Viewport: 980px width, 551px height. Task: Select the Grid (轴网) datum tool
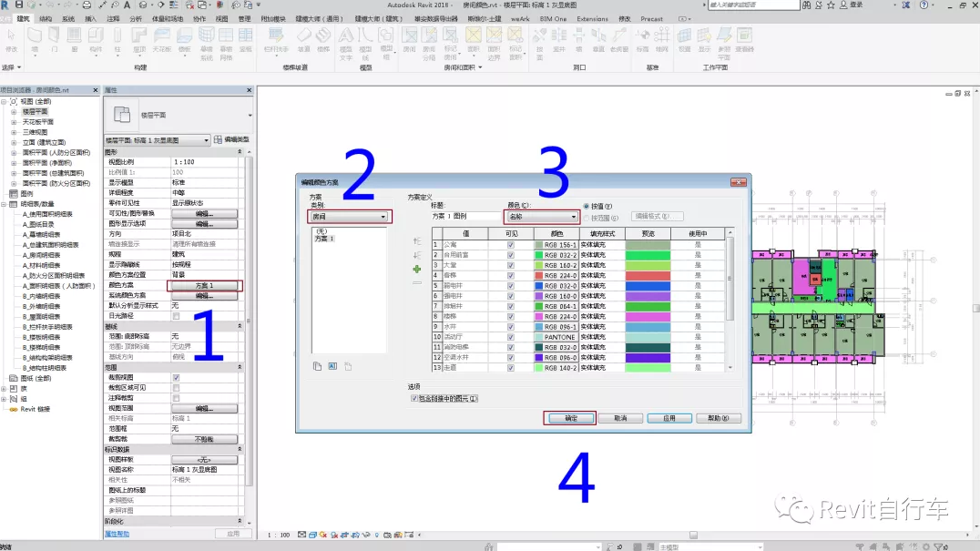[x=662, y=41]
